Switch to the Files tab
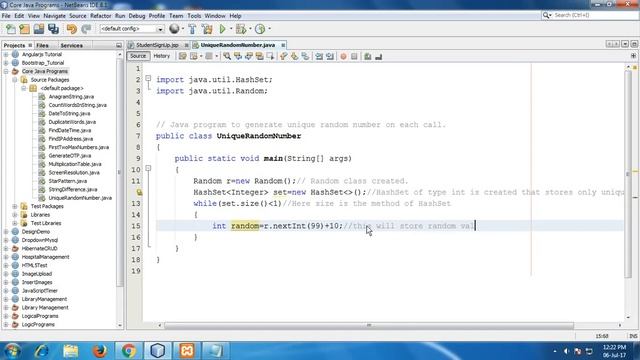 pyautogui.click(x=42, y=45)
